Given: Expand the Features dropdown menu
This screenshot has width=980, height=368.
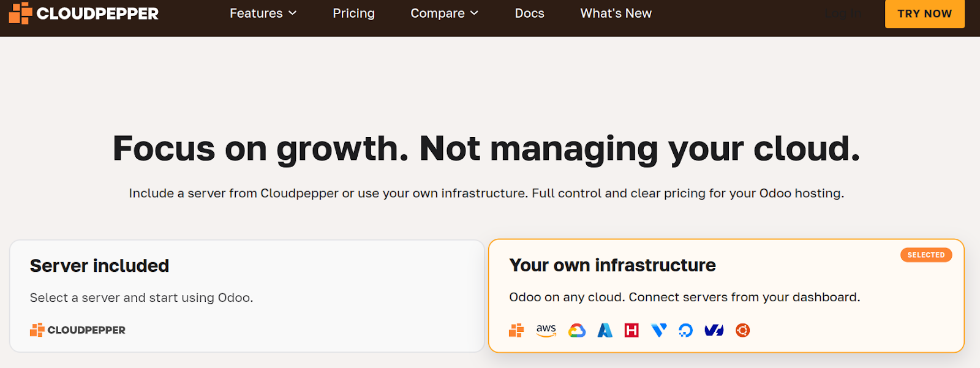Looking at the screenshot, I should [x=263, y=13].
